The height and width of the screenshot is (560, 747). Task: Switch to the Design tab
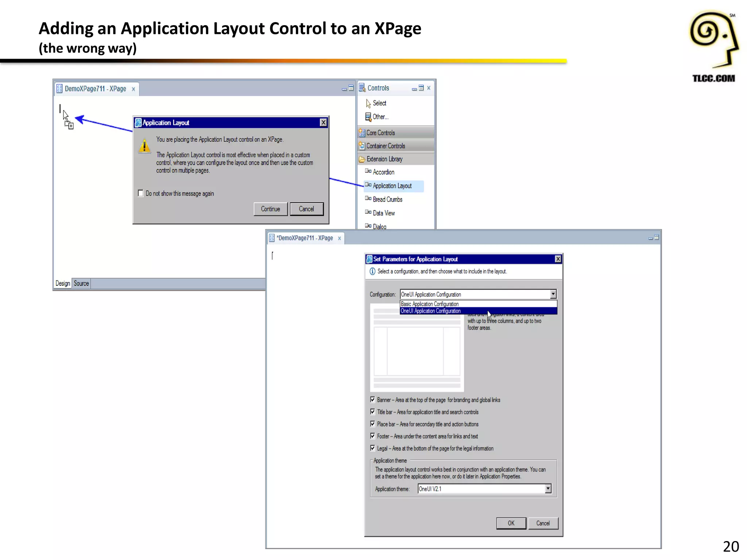[x=62, y=283]
